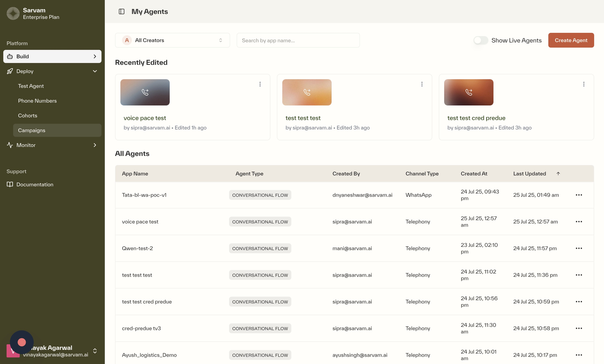Click test test test orange thumbnail

(307, 92)
